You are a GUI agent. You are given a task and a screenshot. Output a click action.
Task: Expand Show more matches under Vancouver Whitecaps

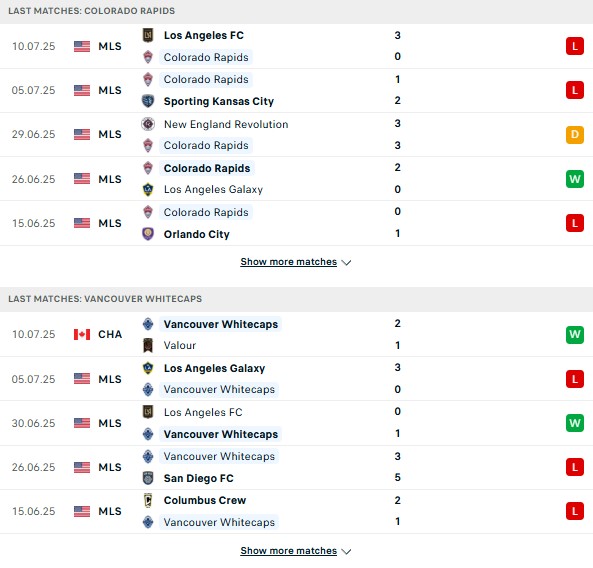(289, 551)
